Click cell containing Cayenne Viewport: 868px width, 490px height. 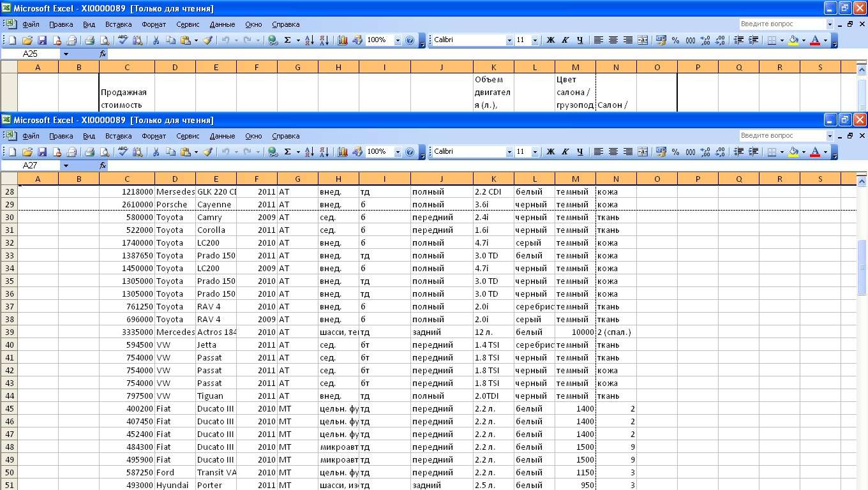click(x=216, y=204)
